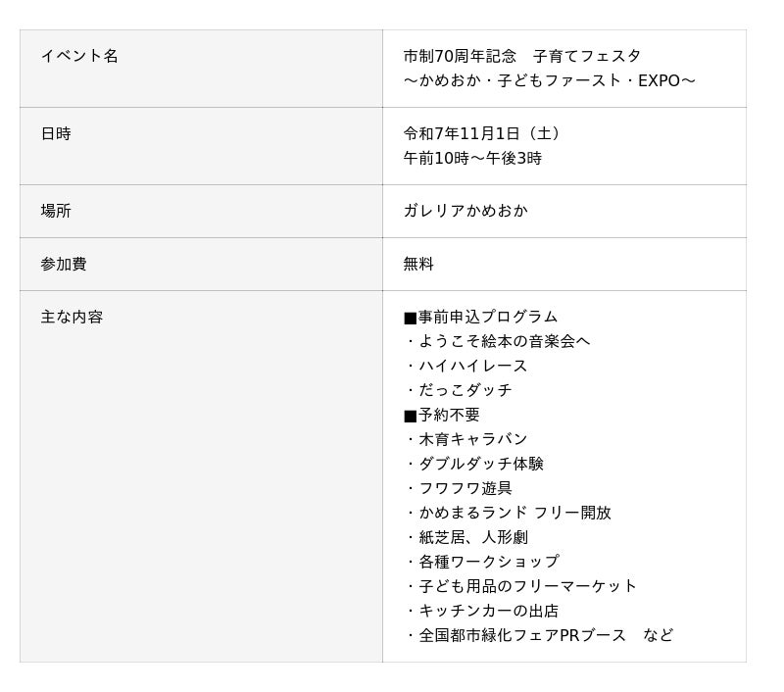Select the 市制70周年記念 子育てフェスタ title text

click(x=522, y=56)
